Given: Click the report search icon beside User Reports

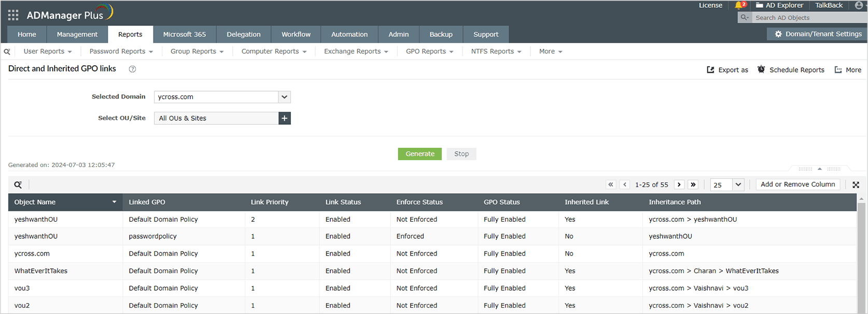Looking at the screenshot, I should [x=7, y=51].
